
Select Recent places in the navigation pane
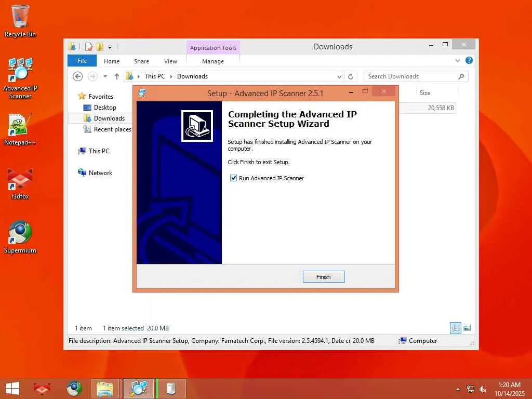[x=113, y=129]
